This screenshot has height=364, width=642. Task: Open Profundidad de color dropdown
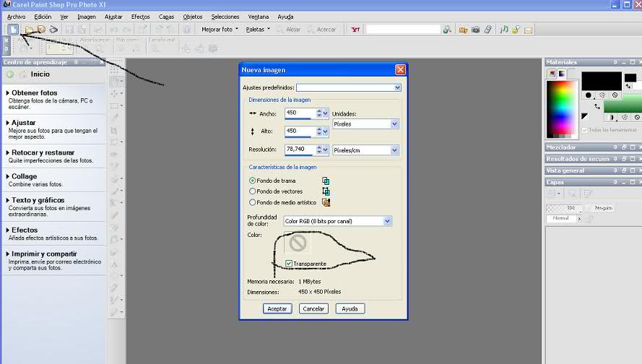(387, 221)
